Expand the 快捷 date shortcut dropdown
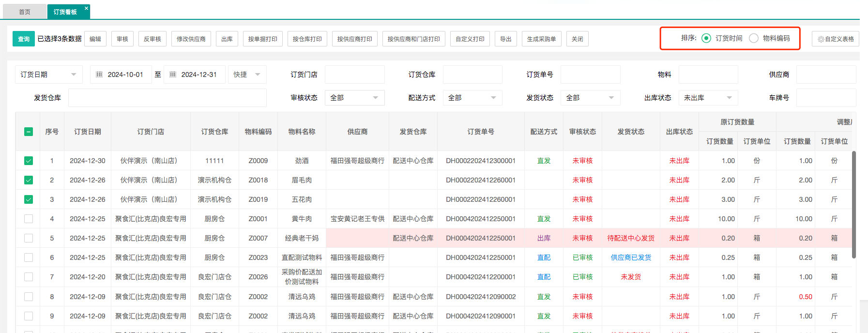868x333 pixels. tap(247, 75)
